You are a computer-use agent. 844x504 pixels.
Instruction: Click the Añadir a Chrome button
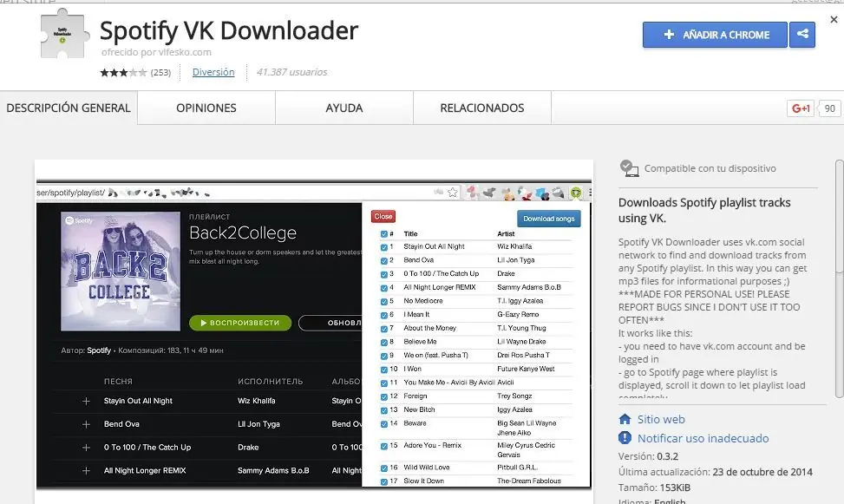tap(716, 35)
